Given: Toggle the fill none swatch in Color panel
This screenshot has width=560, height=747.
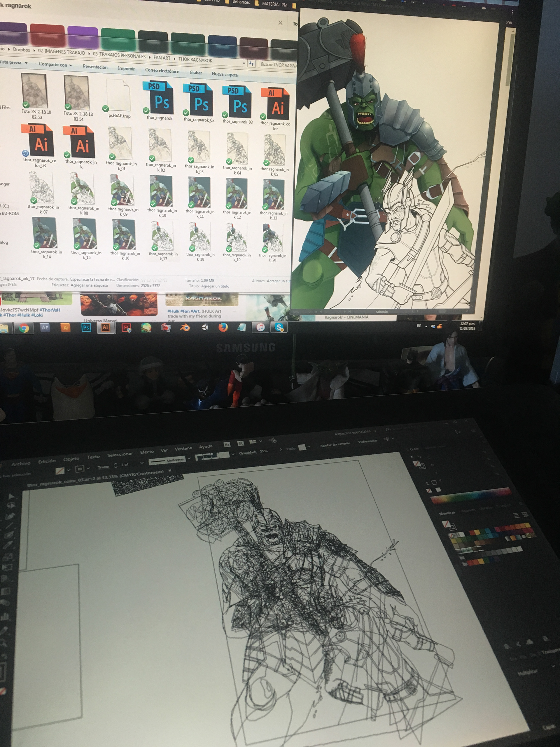Looking at the screenshot, I should (x=417, y=464).
